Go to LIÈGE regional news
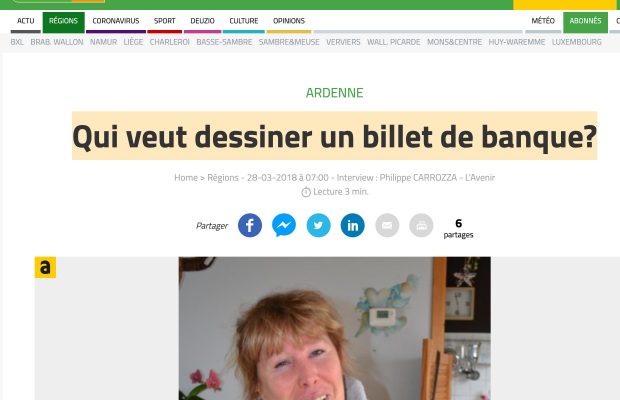 133,42
